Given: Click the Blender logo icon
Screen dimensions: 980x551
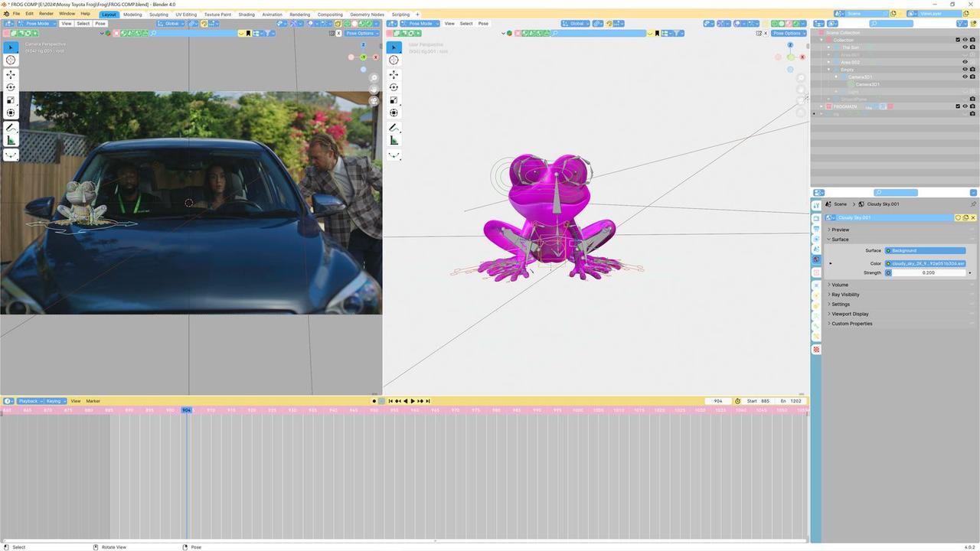Looking at the screenshot, I should click(6, 14).
